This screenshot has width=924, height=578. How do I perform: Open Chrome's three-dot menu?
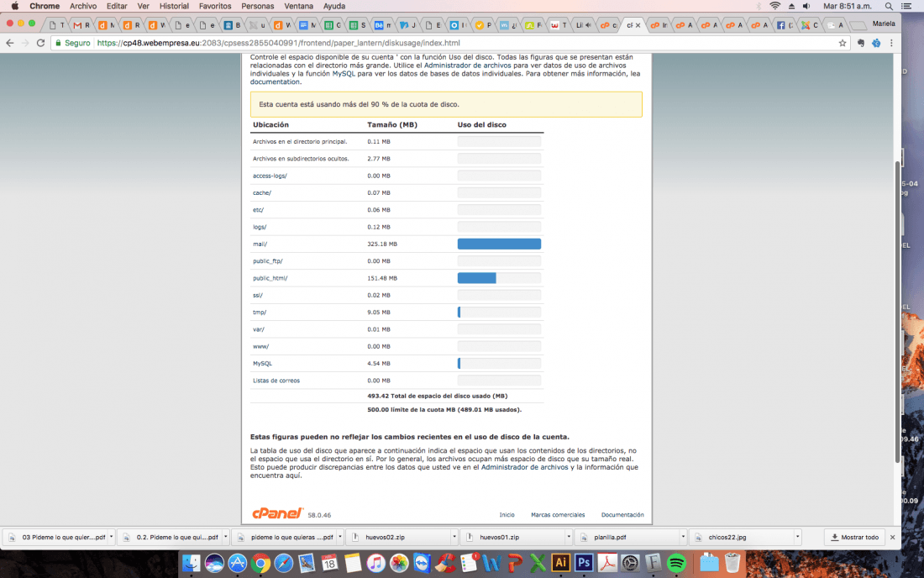[891, 43]
